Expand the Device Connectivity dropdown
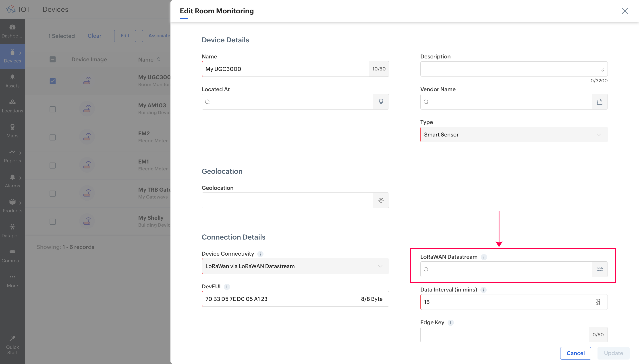The image size is (639, 364). click(x=295, y=266)
